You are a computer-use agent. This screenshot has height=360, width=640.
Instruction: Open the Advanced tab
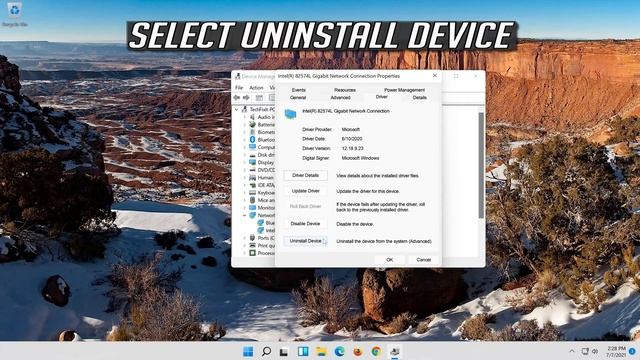[x=340, y=98]
